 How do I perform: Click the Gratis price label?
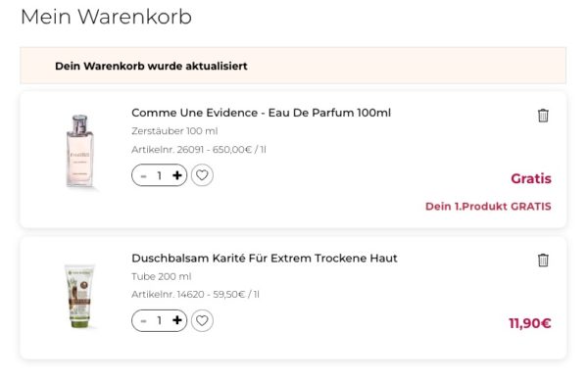[531, 178]
